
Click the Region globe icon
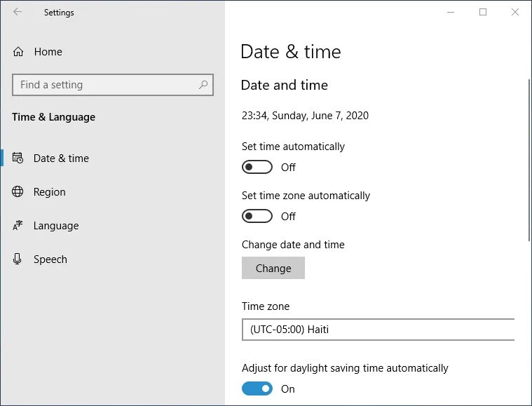pos(18,192)
